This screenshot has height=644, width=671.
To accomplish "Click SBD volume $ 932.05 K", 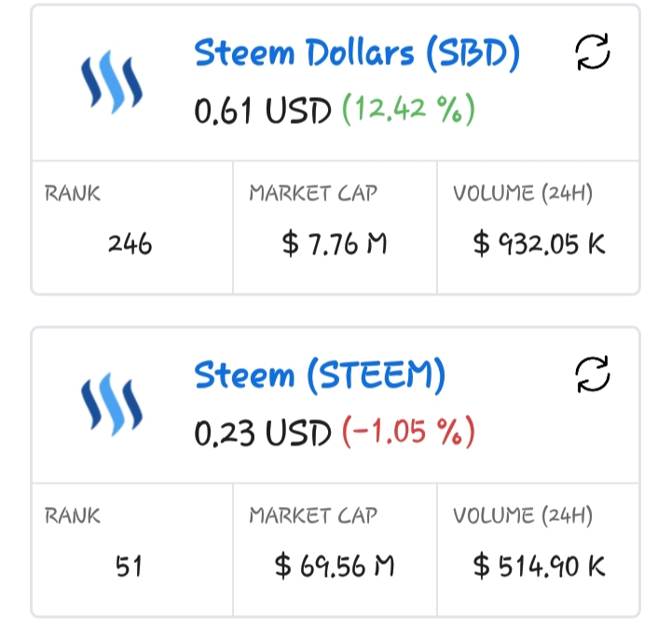I will (x=540, y=244).
